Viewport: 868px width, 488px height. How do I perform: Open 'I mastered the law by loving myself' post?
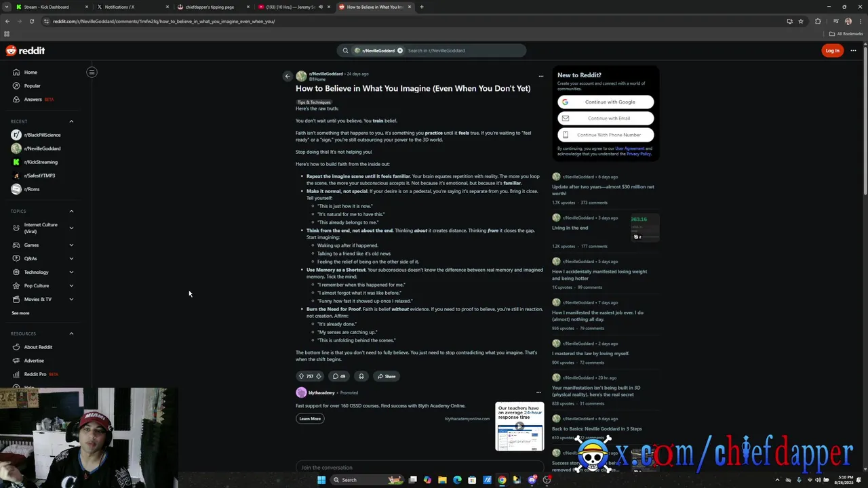point(591,353)
